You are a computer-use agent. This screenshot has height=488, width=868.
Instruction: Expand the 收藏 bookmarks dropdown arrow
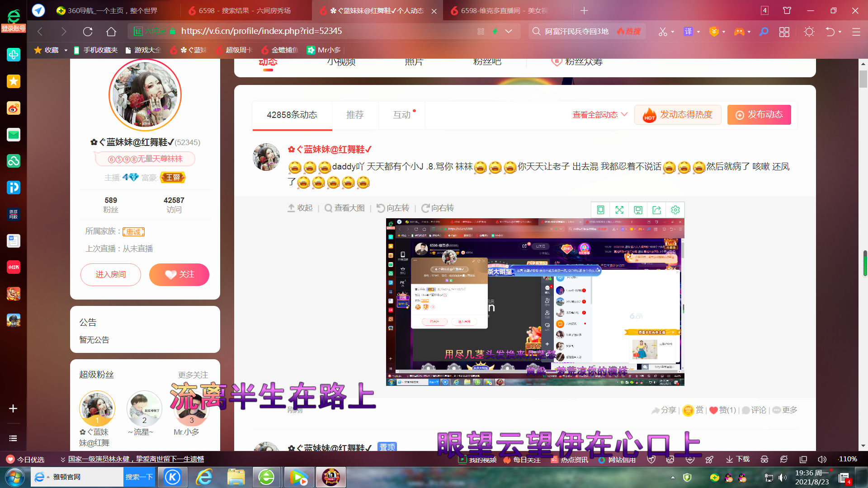[66, 50]
